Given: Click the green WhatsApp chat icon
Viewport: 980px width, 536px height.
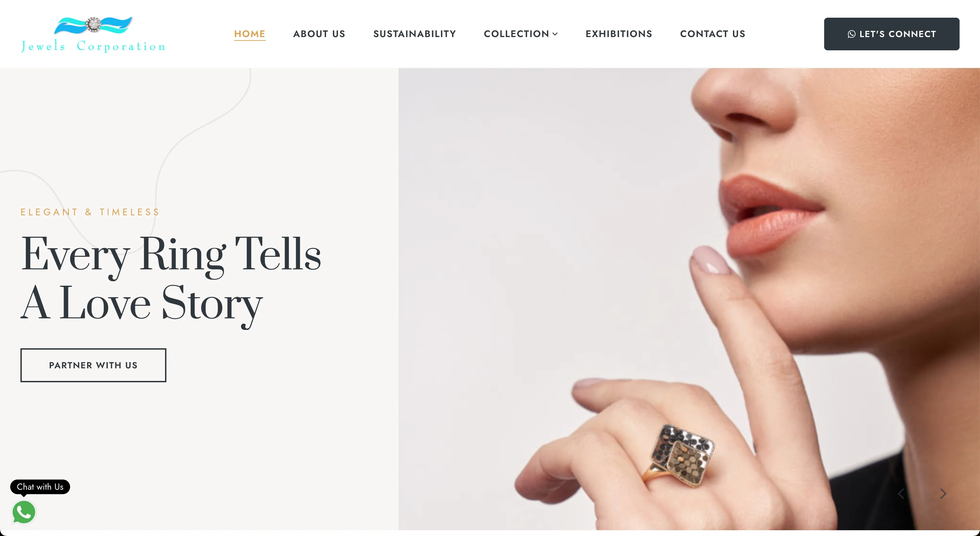Looking at the screenshot, I should 23,512.
